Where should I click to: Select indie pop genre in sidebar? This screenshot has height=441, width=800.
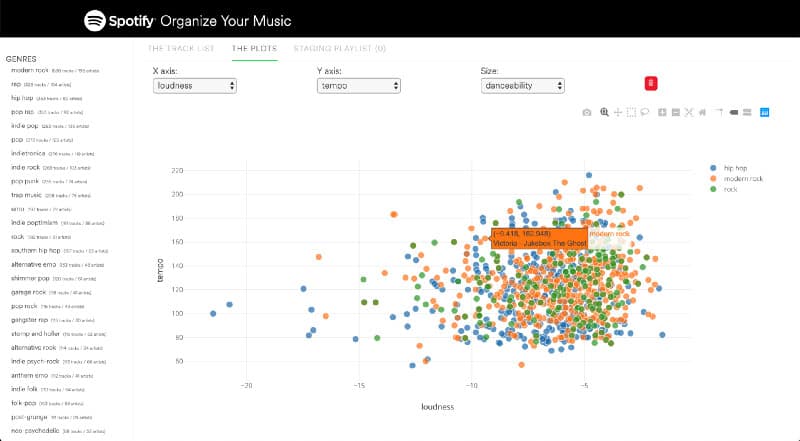[25, 126]
